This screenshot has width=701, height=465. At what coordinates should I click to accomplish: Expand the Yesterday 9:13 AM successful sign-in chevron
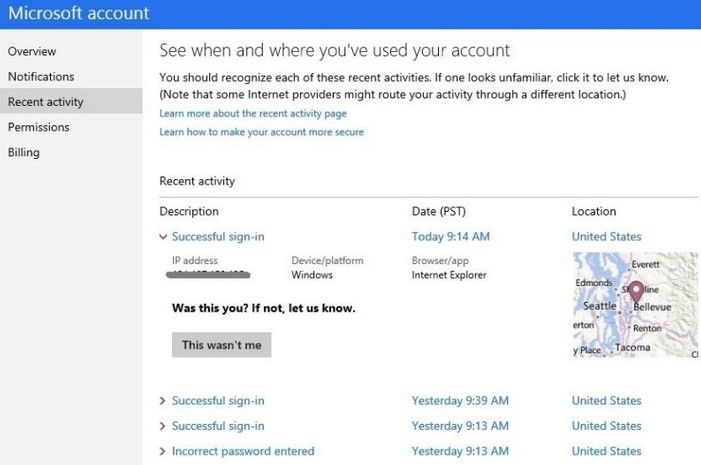tap(163, 426)
